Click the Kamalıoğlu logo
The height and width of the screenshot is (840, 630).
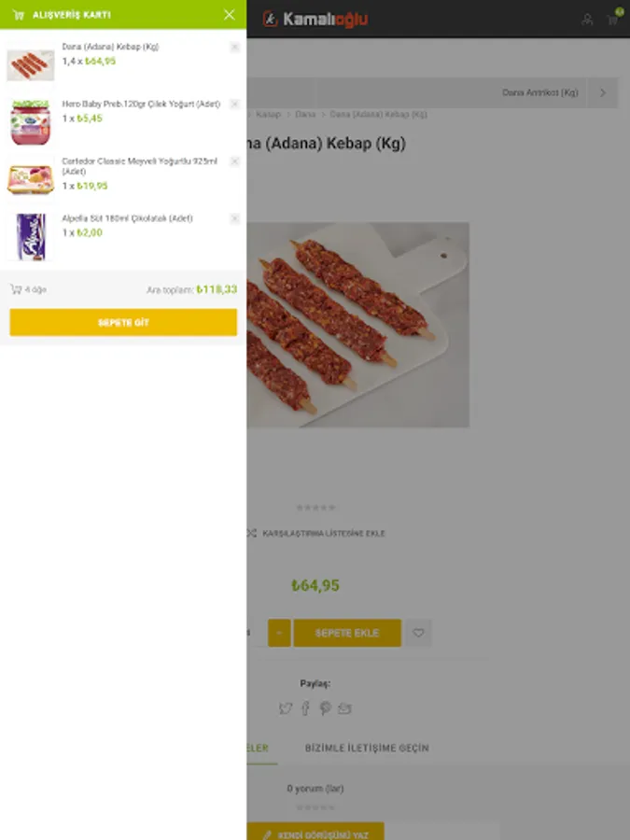coord(315,20)
